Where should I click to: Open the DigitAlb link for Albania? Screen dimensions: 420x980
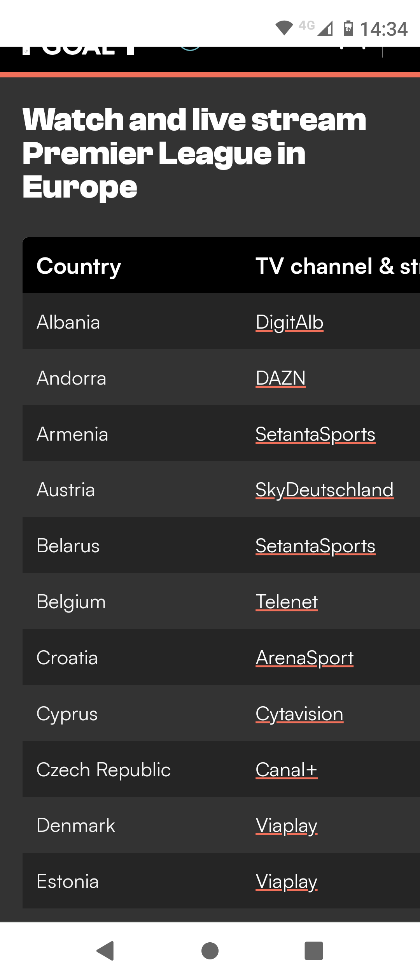(289, 322)
